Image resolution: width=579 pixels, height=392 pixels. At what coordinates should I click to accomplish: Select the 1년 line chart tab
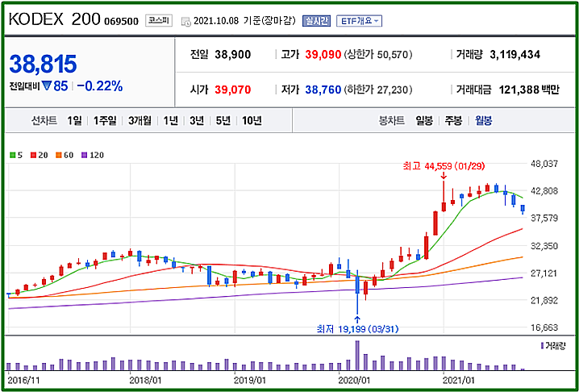[171, 120]
